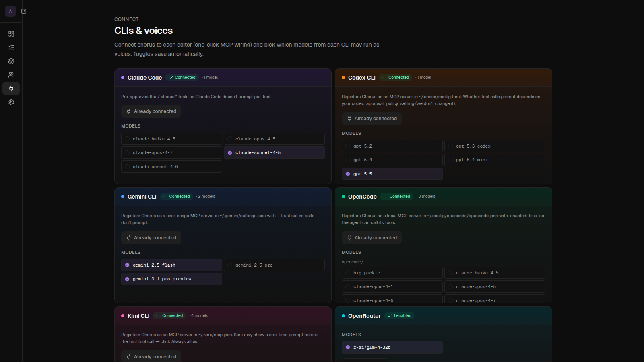Select the plug Connect icon in the sidebar
This screenshot has width=644, height=362.
11,88
